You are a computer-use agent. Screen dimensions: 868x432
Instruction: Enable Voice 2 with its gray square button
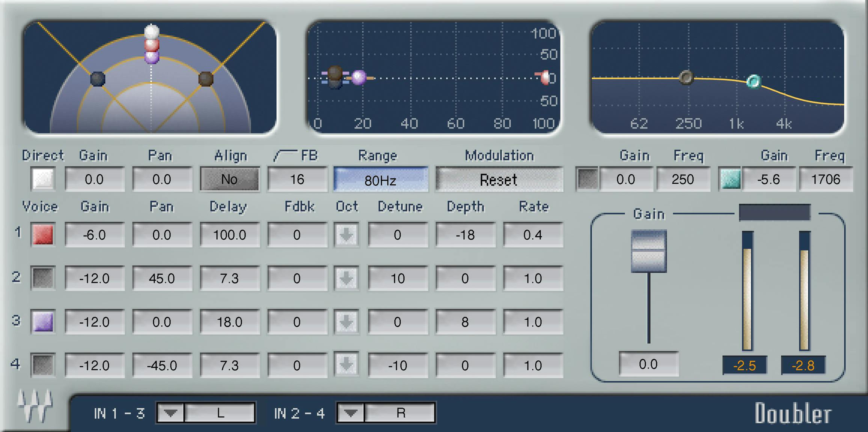click(x=42, y=278)
